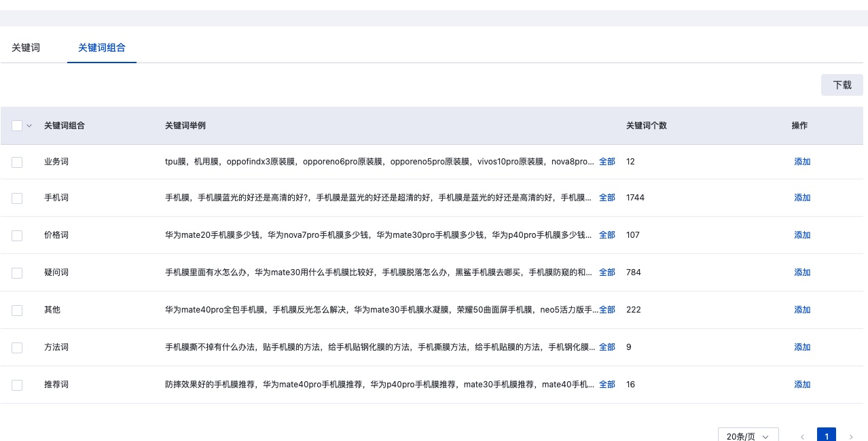
Task: Select the 关键词组合 tab
Action: pos(101,48)
